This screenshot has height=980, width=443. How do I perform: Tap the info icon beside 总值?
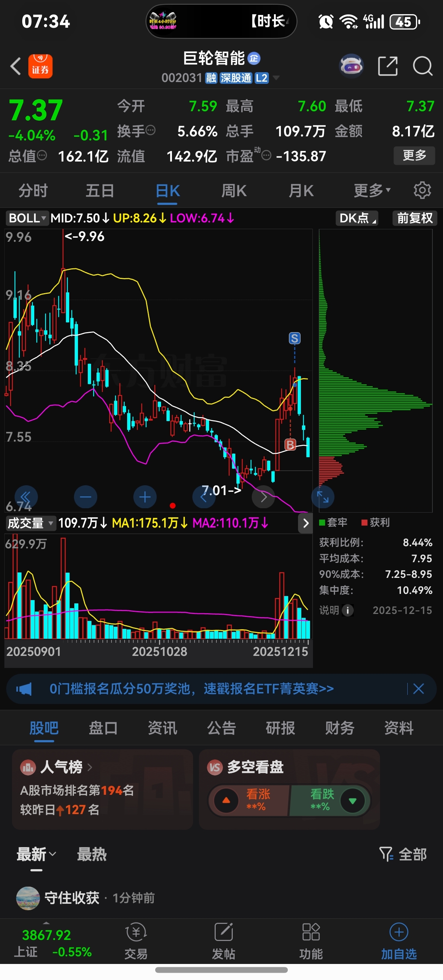point(42,155)
